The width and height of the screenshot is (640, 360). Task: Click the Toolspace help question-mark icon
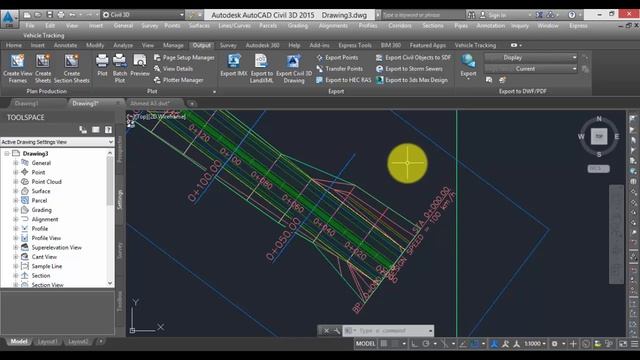(x=108, y=130)
